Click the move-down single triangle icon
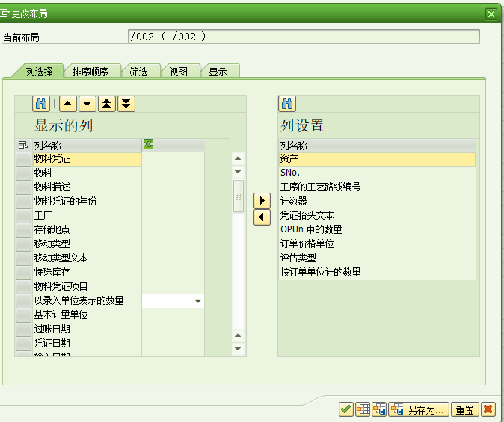Screen dimensions: 504x422 click(x=87, y=104)
